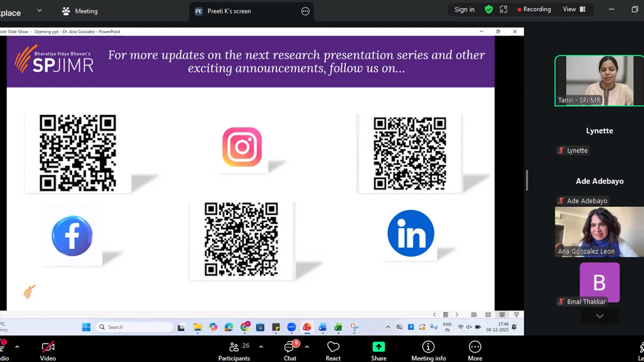Open the View layout dropdown
Screen dimensions: 644x362
point(574,10)
